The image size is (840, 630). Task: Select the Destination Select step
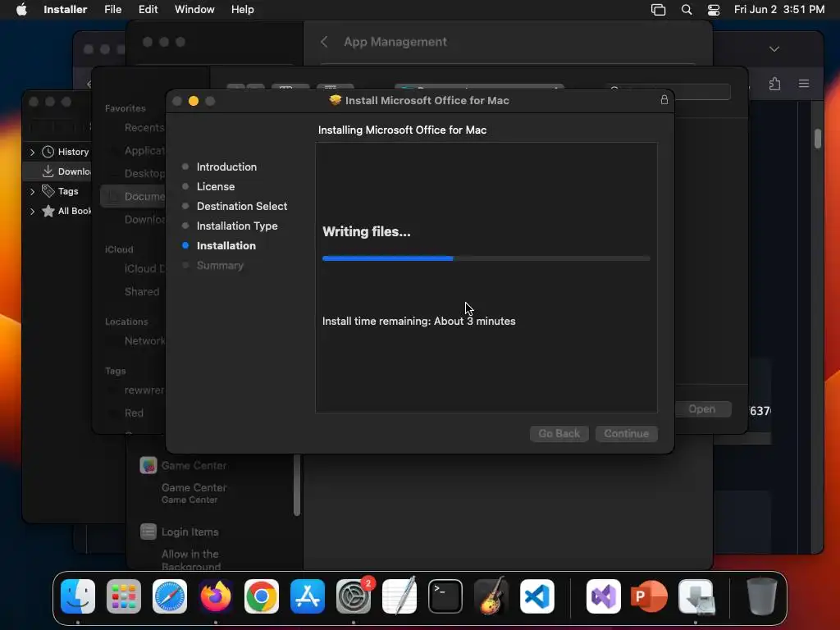pos(242,206)
